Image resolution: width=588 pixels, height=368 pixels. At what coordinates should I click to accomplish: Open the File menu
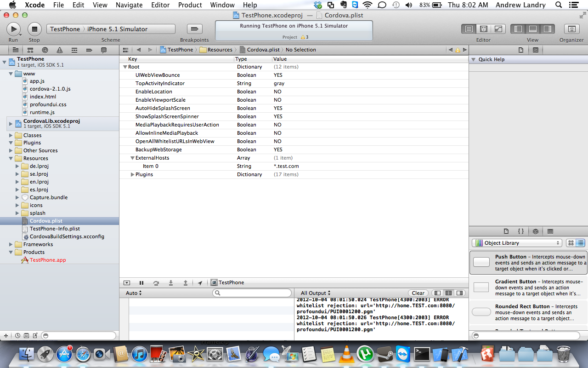coord(58,5)
